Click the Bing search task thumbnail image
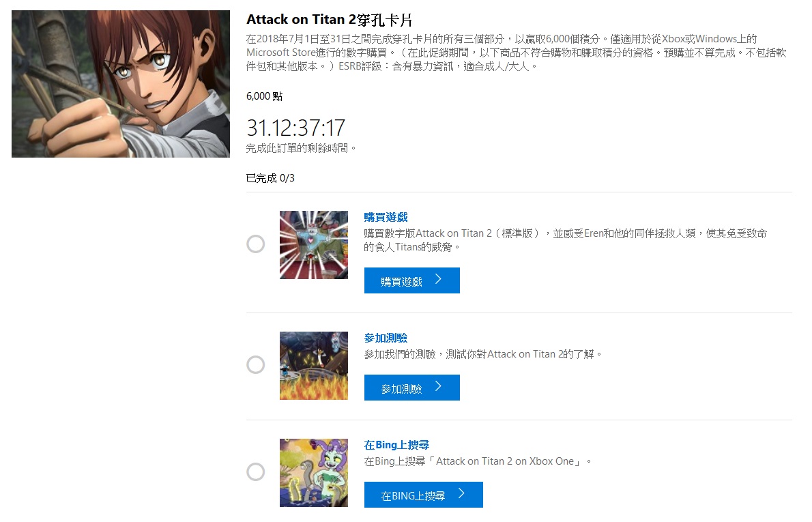Viewport: 812px width, 522px height. (x=314, y=473)
